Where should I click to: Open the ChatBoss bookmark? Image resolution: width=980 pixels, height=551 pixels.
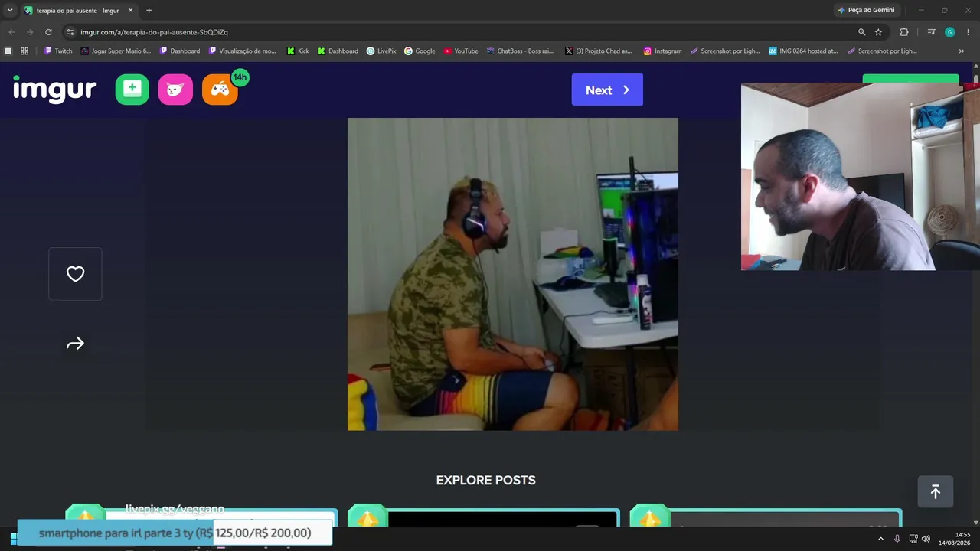[520, 51]
